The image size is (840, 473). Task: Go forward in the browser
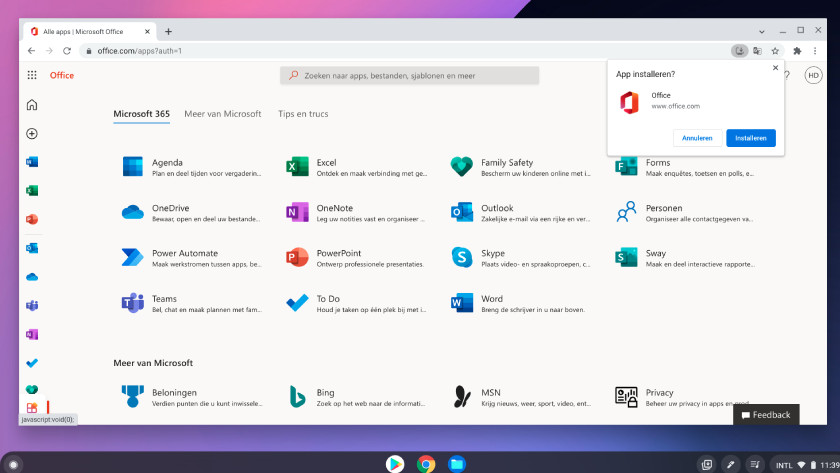click(x=49, y=51)
